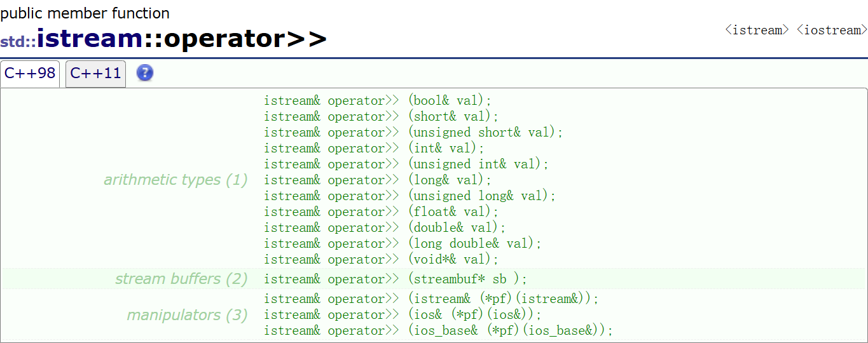Click the (long double& val) overload line

[x=403, y=243]
